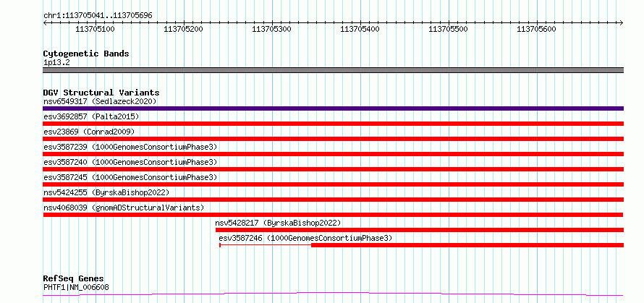
Task: Click the chr1:113705041..113705696 coordinate label
Action: click(98, 16)
